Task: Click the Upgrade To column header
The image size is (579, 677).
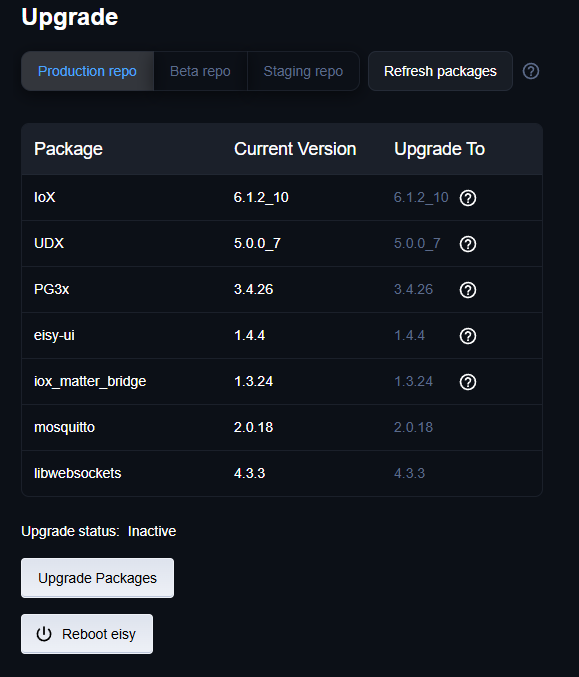Action: [440, 149]
